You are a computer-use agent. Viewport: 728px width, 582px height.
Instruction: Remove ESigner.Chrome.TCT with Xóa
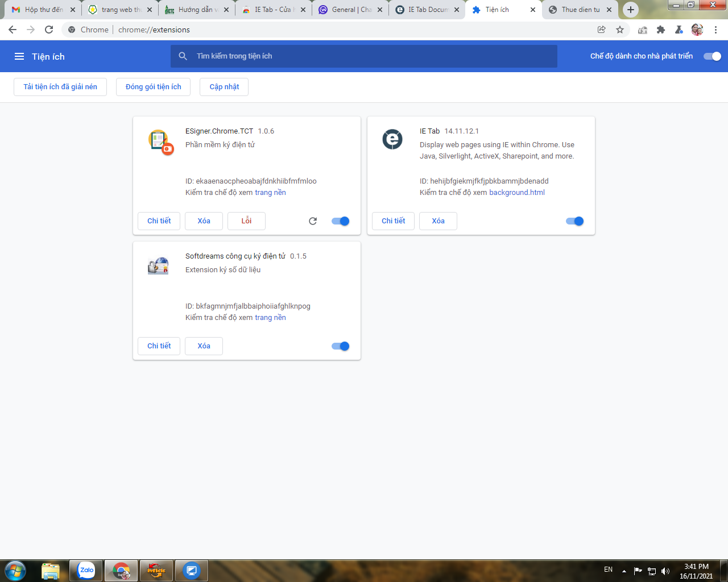point(204,221)
